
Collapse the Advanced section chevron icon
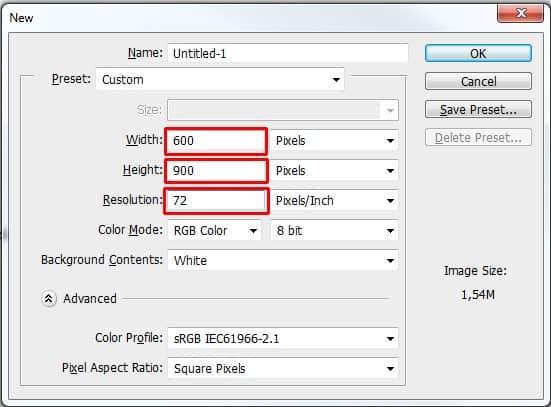tap(48, 299)
